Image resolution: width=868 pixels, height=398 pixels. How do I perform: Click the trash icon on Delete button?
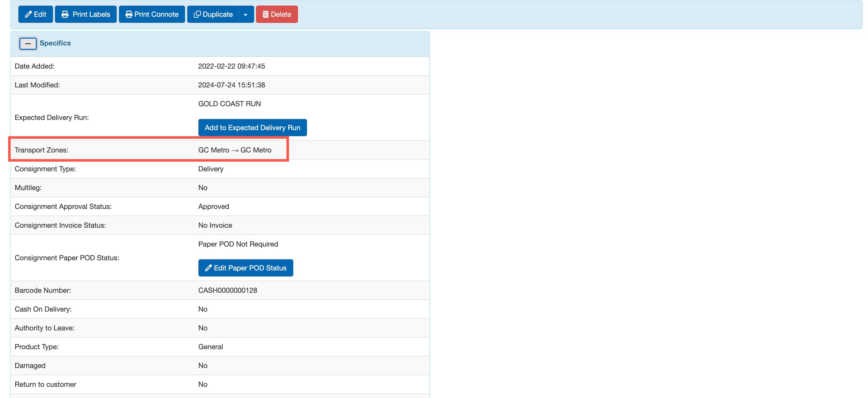[x=266, y=14]
